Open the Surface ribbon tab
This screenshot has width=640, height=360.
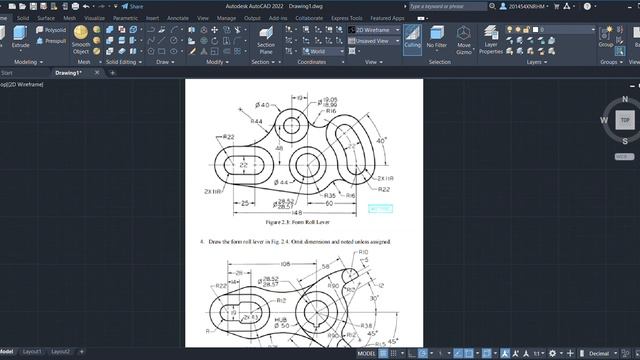pos(46,18)
